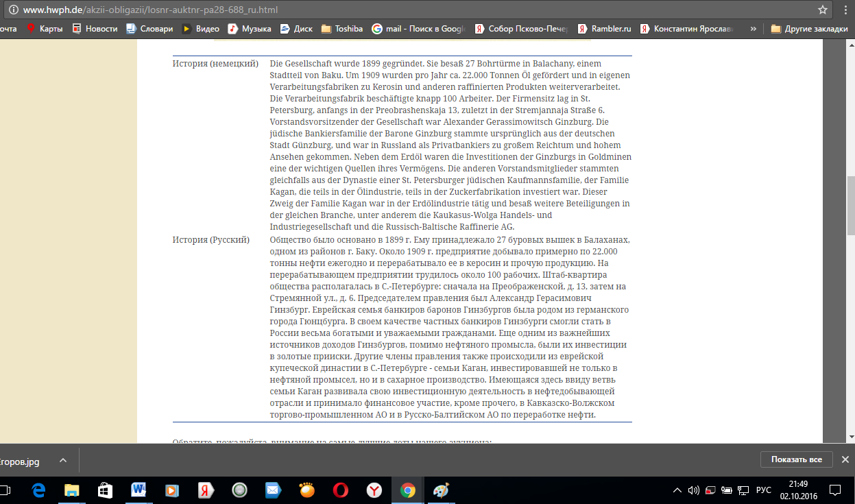The width and height of the screenshot is (855, 504).
Task: Open File Explorer from the taskbar
Action: pos(71,490)
